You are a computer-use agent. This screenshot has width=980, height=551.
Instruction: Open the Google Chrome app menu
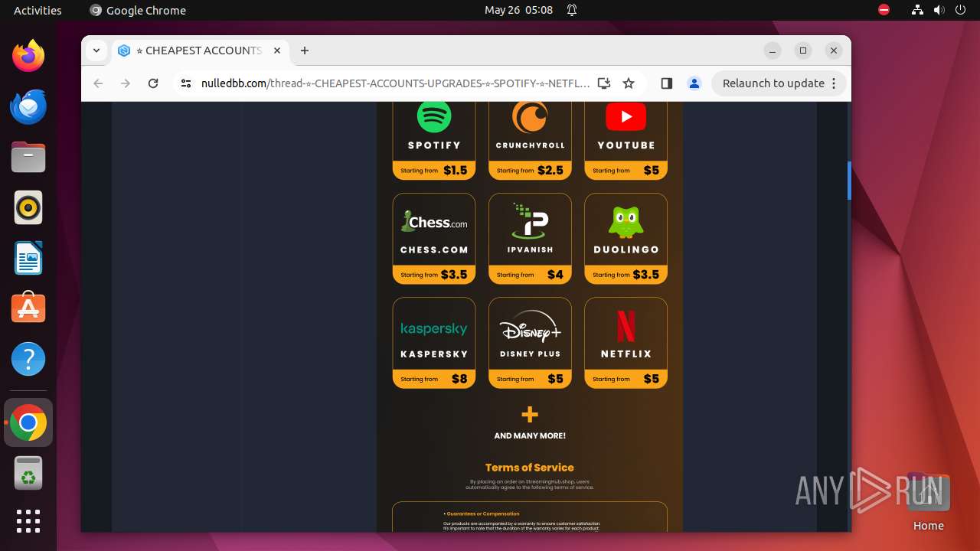point(138,10)
